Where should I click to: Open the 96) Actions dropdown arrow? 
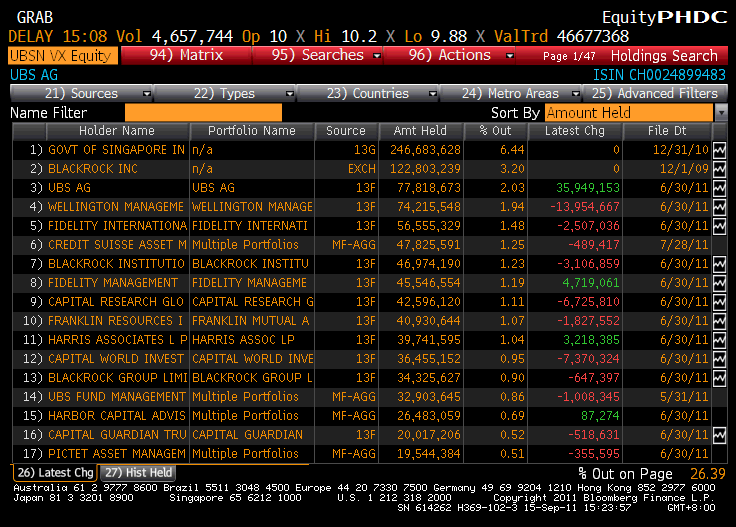point(510,56)
